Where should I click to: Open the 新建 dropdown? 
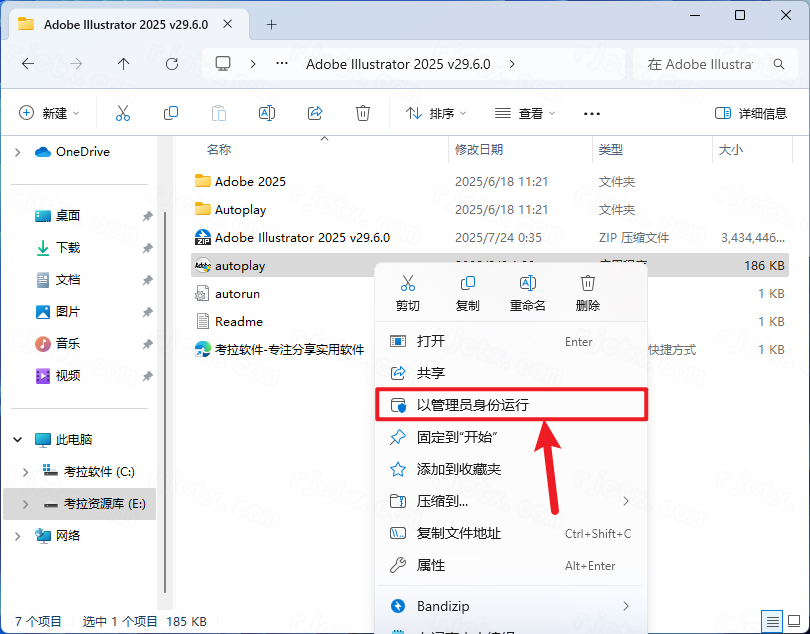49,113
